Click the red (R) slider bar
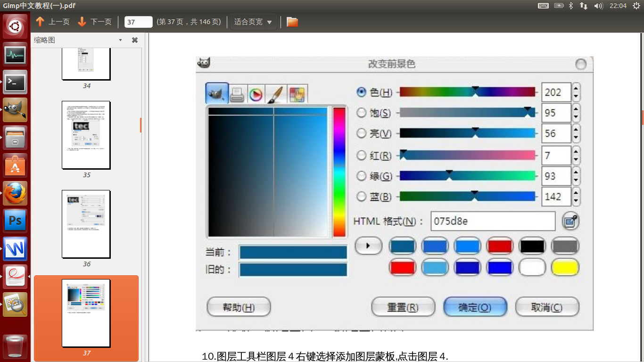Viewport: 644px width, 362px height. point(468,155)
